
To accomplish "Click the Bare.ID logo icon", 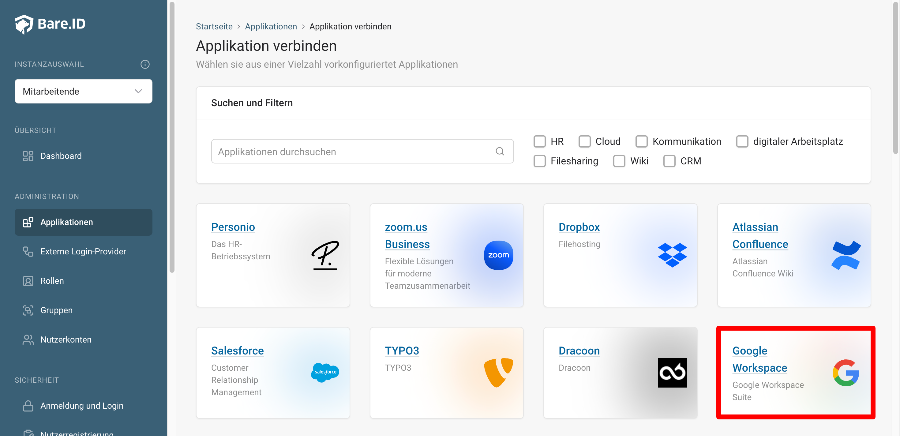I will 24,25.
